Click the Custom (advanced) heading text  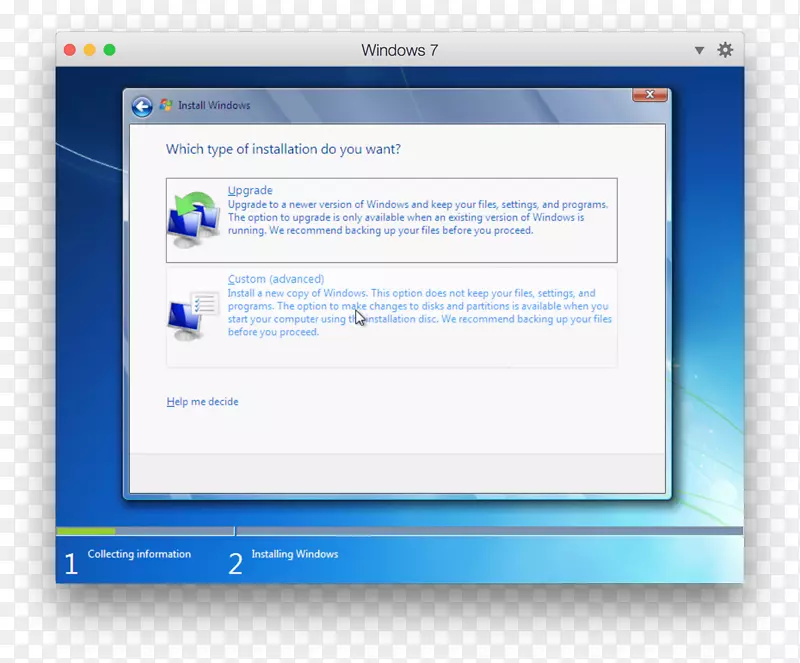276,278
